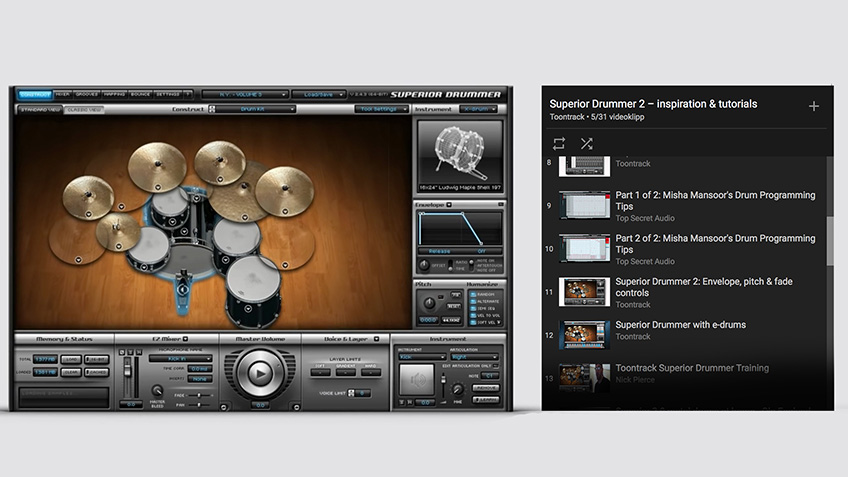The height and width of the screenshot is (477, 848).
Task: Save playlist with the plus icon
Action: (813, 106)
